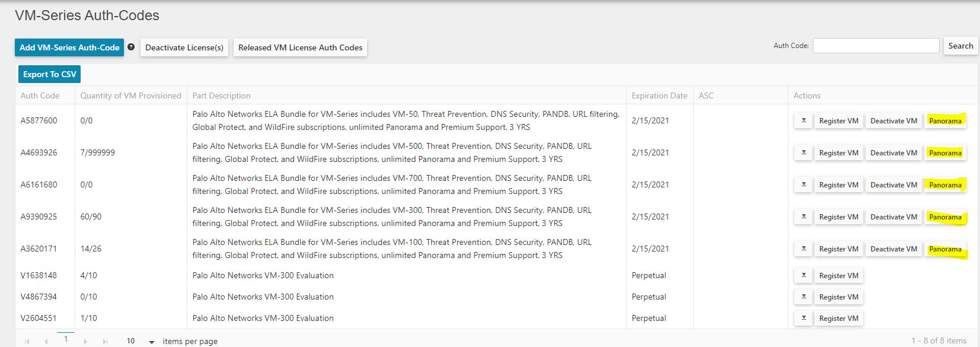This screenshot has height=347, width=980.
Task: Click download icon for auth code A5877600
Action: click(803, 120)
